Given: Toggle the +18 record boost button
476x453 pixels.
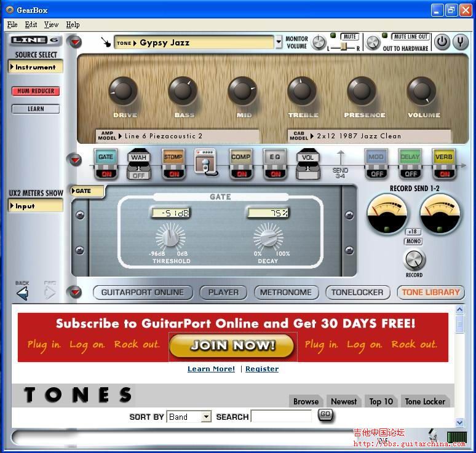Looking at the screenshot, I should coord(413,232).
